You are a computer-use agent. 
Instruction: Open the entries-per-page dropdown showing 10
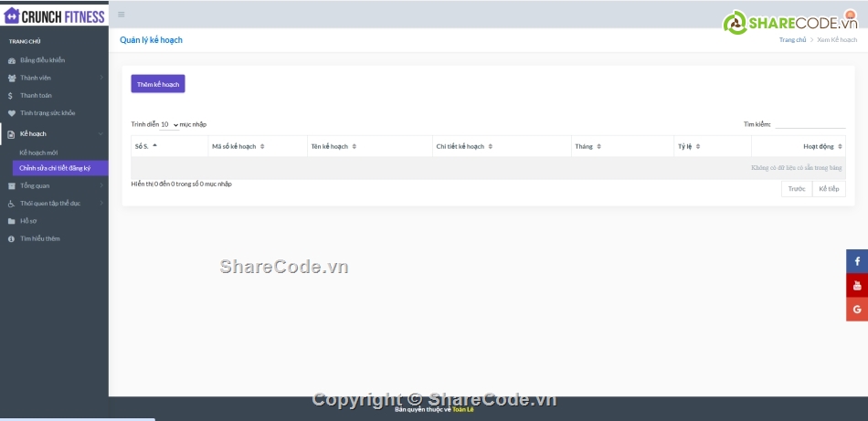pyautogui.click(x=169, y=124)
